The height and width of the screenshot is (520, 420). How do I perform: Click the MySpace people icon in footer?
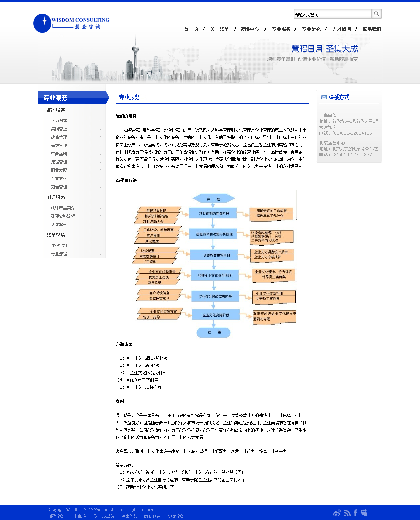pos(364,513)
